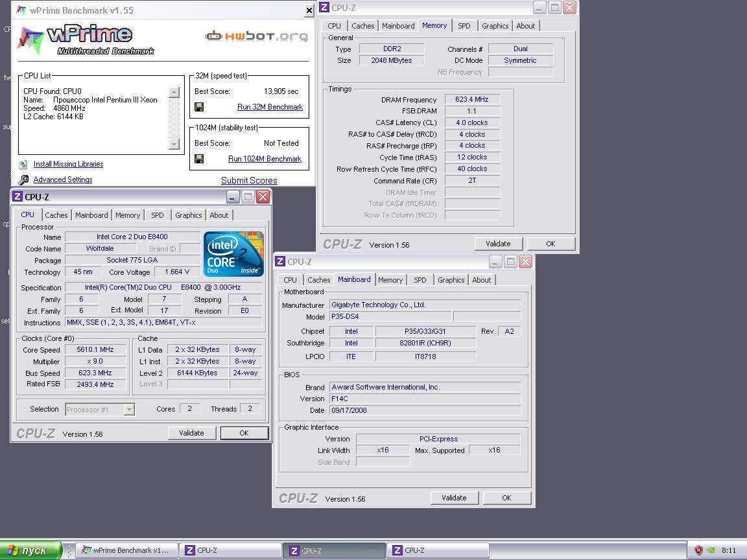This screenshot has height=560, width=747.
Task: Click the Gigabyte Technology manufacturer field
Action: click(425, 305)
